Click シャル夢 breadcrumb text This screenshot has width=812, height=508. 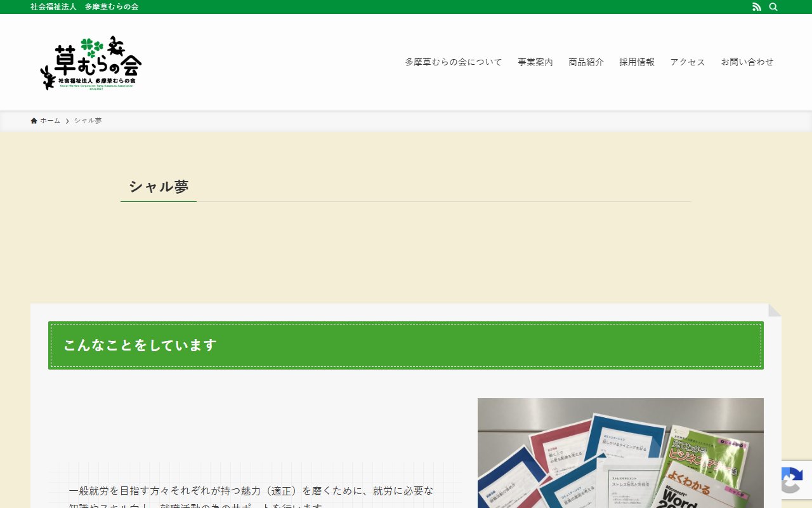(x=88, y=121)
